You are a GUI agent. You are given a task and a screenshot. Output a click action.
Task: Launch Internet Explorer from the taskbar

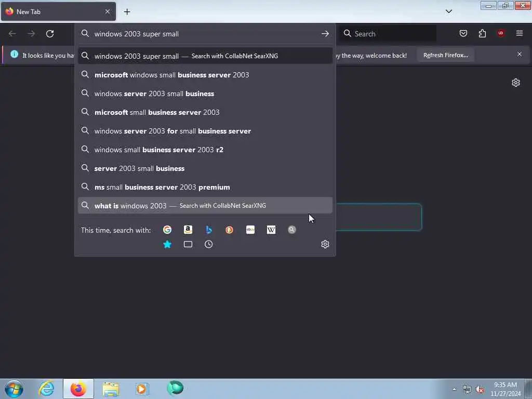click(x=46, y=389)
